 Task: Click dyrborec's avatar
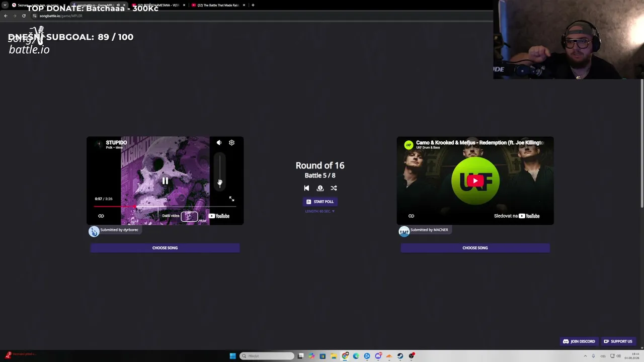tap(94, 231)
